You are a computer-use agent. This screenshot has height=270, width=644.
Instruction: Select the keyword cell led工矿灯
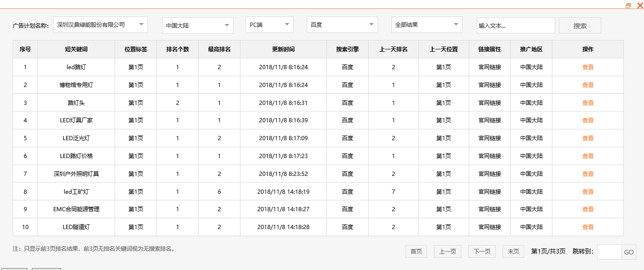coord(77,192)
